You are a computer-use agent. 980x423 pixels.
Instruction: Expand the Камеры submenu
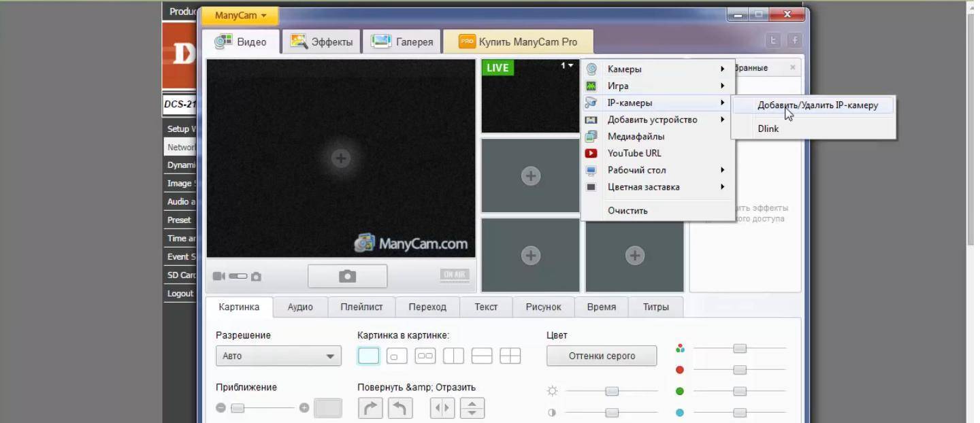[657, 69]
